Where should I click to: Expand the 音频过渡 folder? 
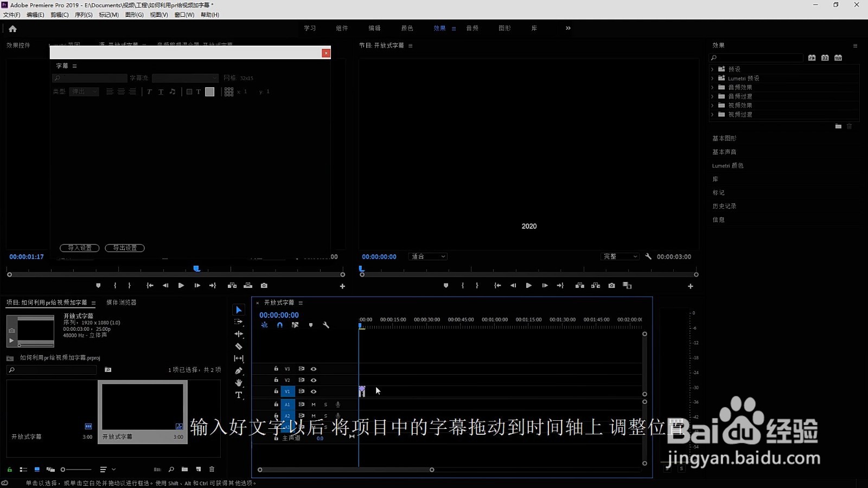click(712, 97)
